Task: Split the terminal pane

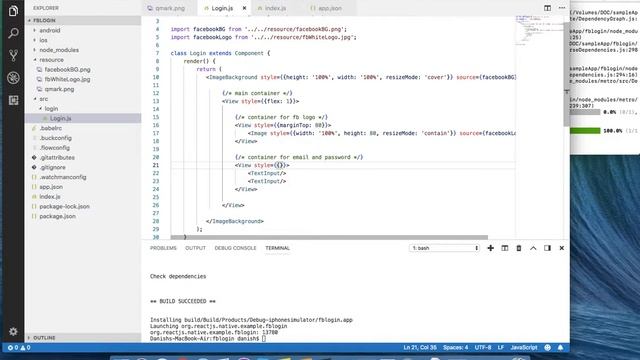Action: [505, 248]
